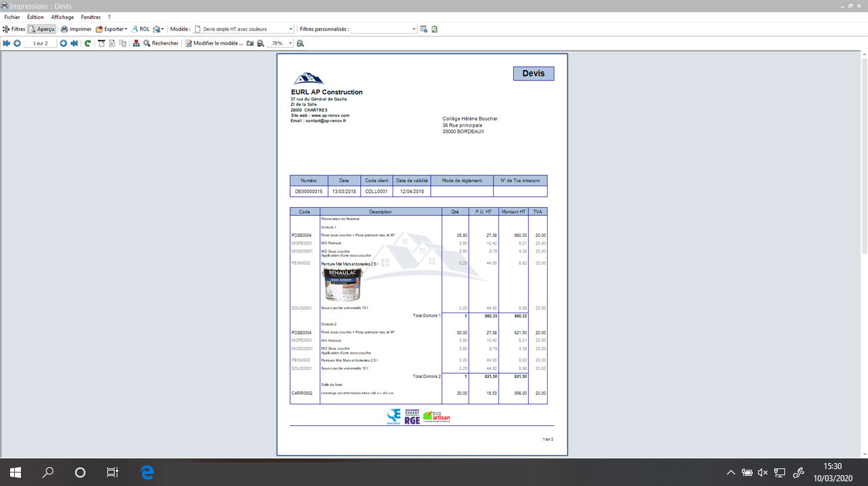Toggle the Aperçu preview button
The image size is (868, 486).
click(x=42, y=29)
